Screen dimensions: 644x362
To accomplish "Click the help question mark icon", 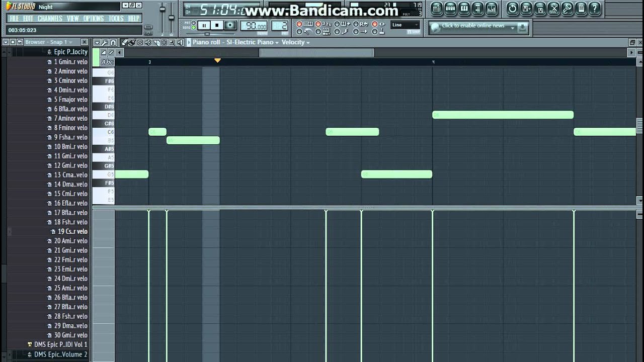I will click(x=595, y=9).
